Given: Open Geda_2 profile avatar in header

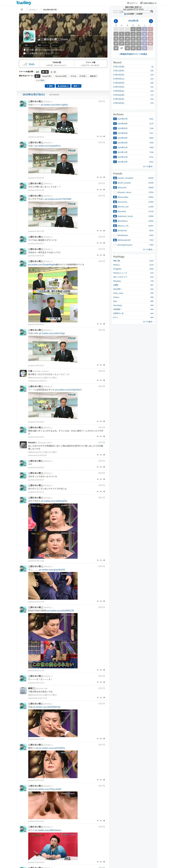Looking at the screenshot, I should 29,36.
